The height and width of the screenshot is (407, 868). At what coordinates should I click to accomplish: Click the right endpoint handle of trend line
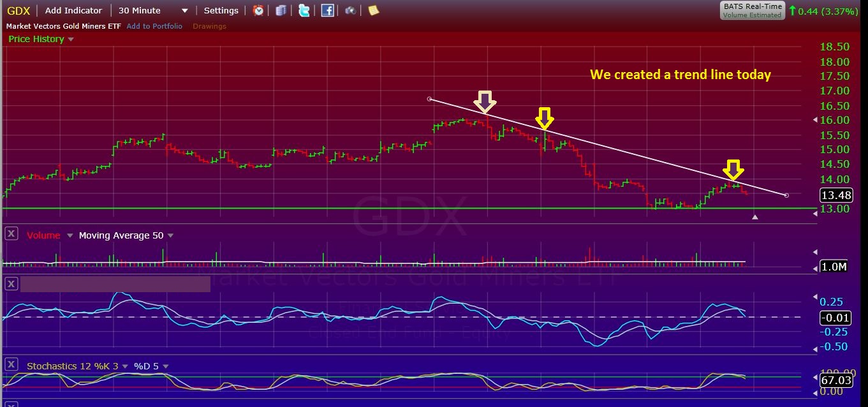click(786, 195)
